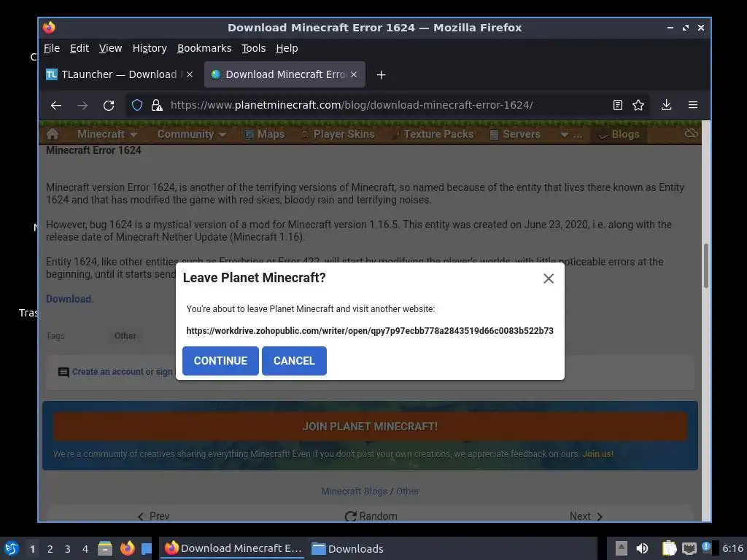This screenshot has width=747, height=560.
Task: Click the JOIN PLANET MINECRAFT! banner button
Action: pos(370,426)
